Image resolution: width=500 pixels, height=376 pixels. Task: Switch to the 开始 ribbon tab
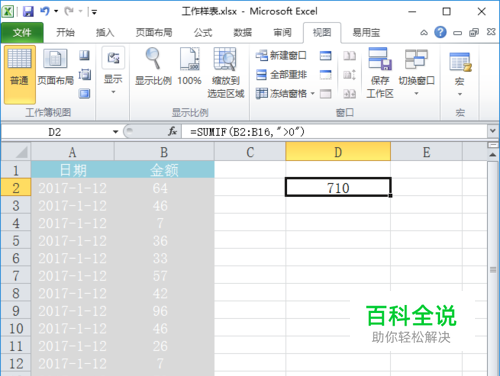click(65, 33)
